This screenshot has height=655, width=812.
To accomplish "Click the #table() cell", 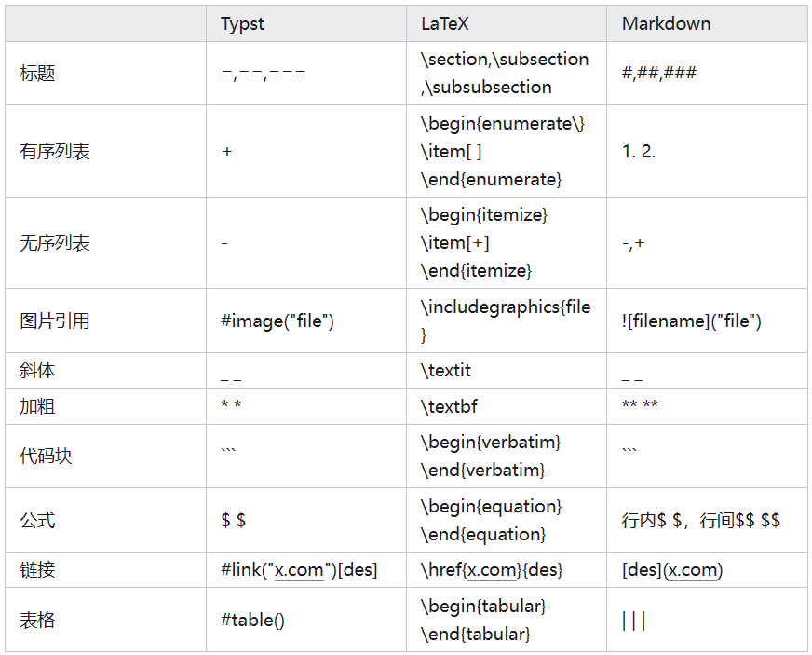I will tap(252, 620).
